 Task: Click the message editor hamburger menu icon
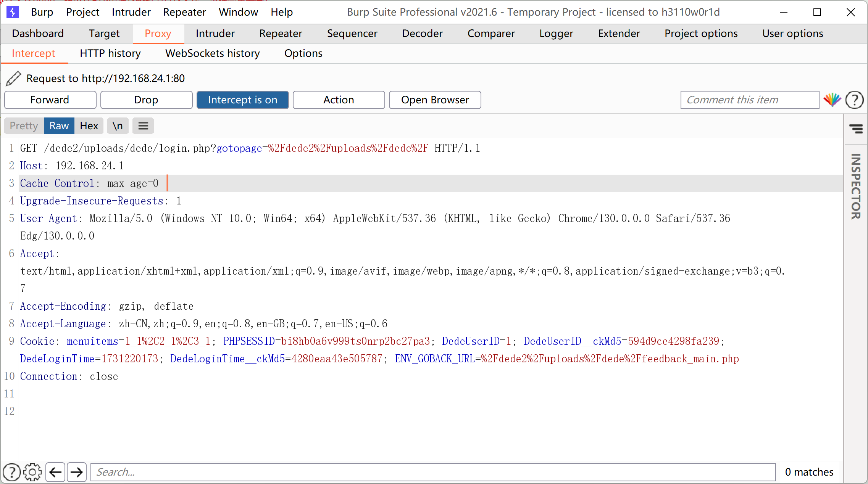pos(143,126)
